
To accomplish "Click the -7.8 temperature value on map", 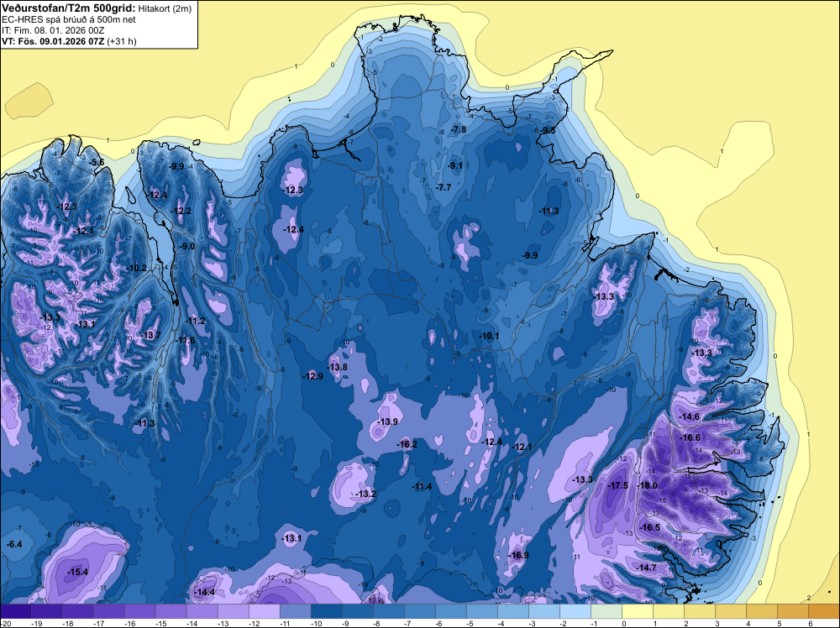I will tap(459, 129).
